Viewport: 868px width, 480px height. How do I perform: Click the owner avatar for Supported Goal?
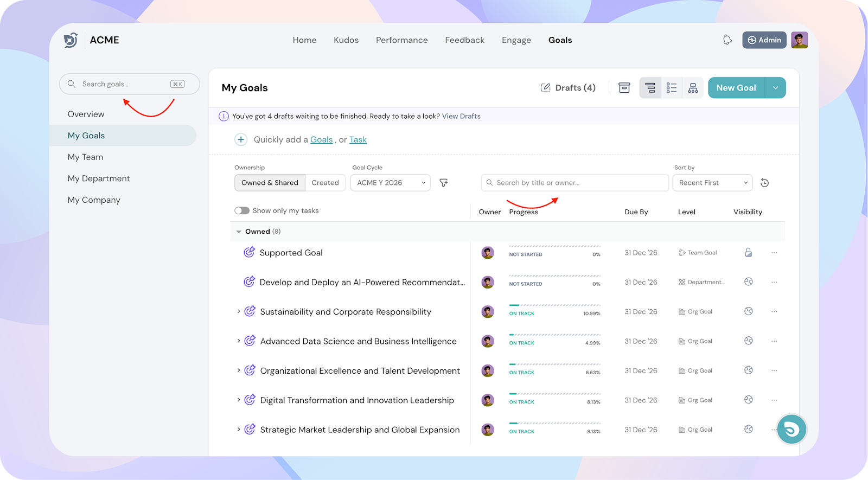(x=488, y=253)
